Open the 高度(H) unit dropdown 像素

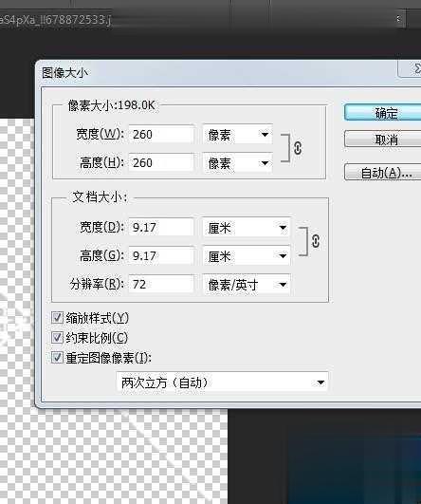(x=238, y=163)
